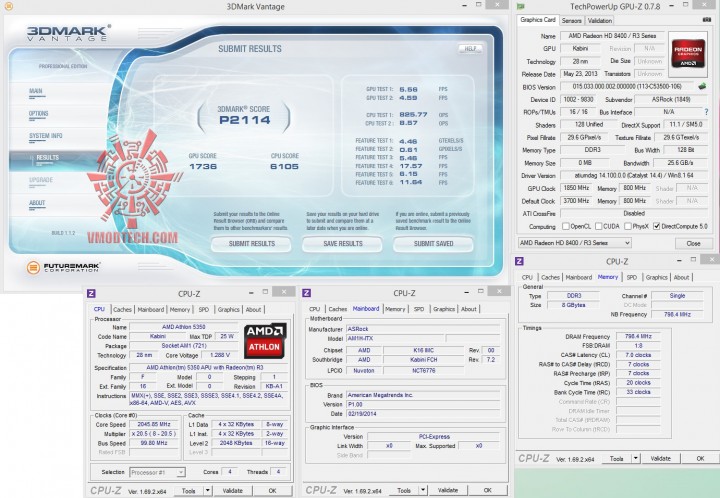This screenshot has width=720, height=498.
Task: Click the P2114 3DMark score
Action: (x=245, y=120)
